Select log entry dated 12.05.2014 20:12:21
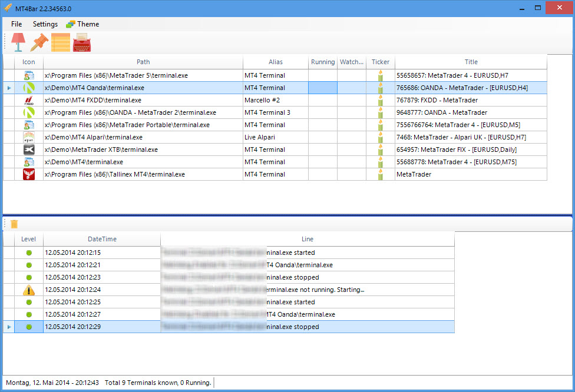 (x=102, y=265)
